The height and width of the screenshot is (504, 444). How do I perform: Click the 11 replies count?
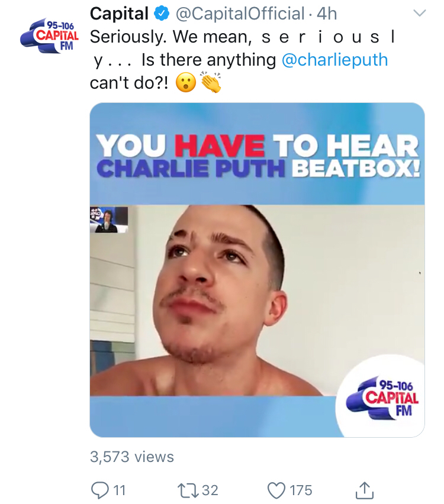coord(120,490)
